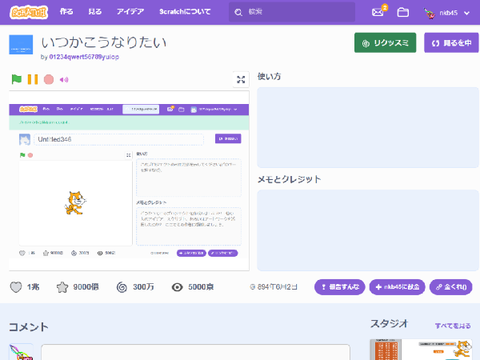Click the project title いつかこうなりたい
This screenshot has width=480, height=360.
[104, 43]
